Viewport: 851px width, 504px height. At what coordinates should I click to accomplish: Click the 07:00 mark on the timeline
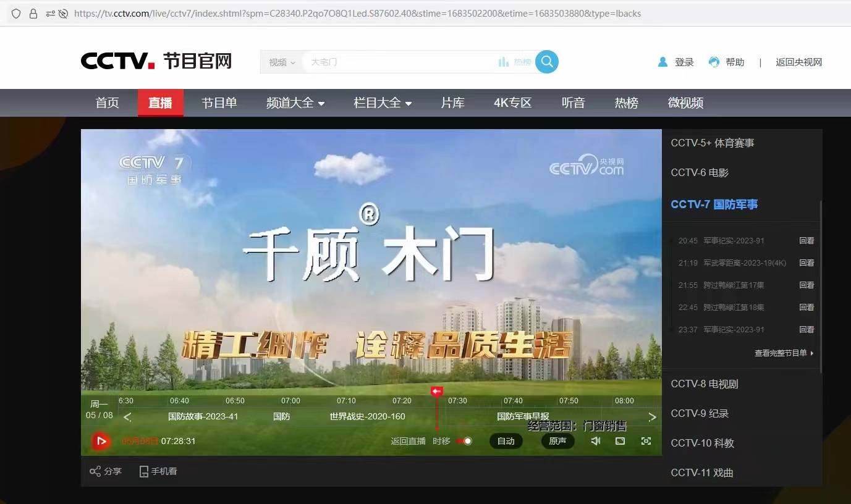click(290, 401)
